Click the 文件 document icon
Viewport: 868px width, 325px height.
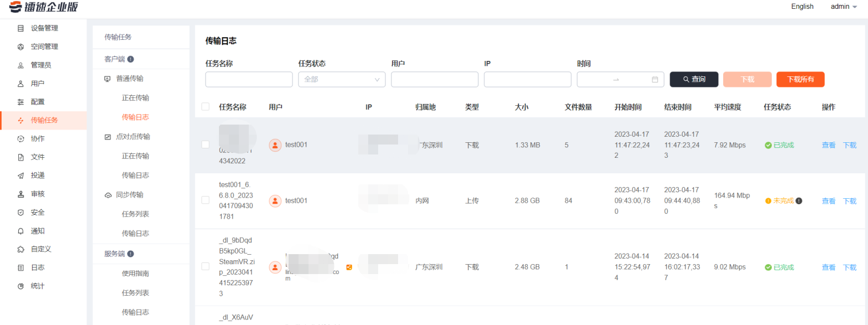[20, 157]
